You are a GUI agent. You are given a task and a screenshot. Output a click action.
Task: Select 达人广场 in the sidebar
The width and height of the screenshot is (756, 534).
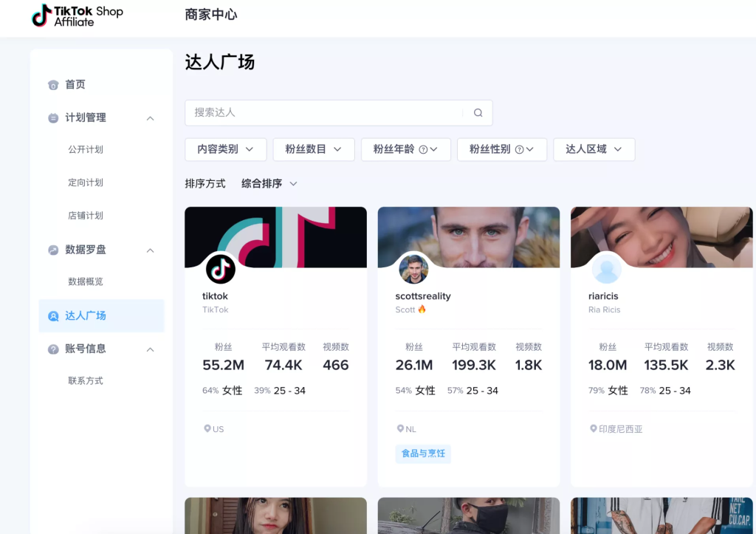point(102,316)
